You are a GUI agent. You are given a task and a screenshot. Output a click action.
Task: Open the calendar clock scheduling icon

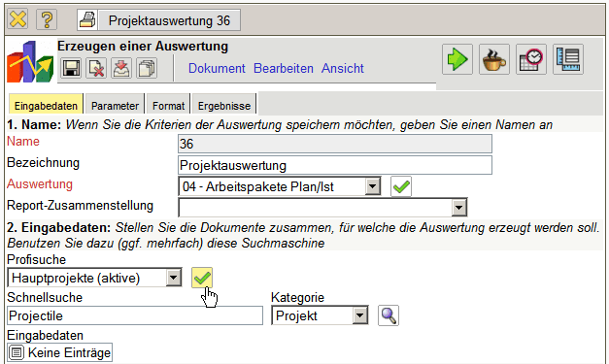[531, 59]
